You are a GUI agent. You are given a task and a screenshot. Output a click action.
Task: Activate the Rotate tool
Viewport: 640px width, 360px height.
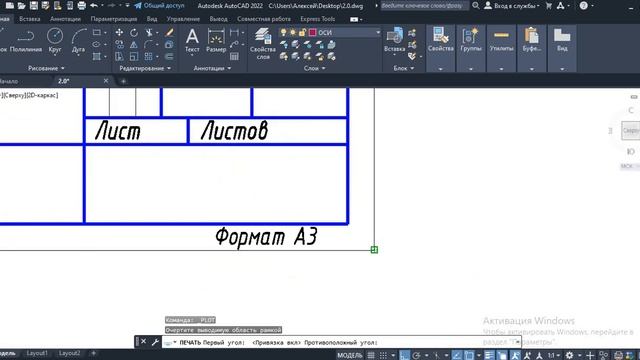click(134, 32)
